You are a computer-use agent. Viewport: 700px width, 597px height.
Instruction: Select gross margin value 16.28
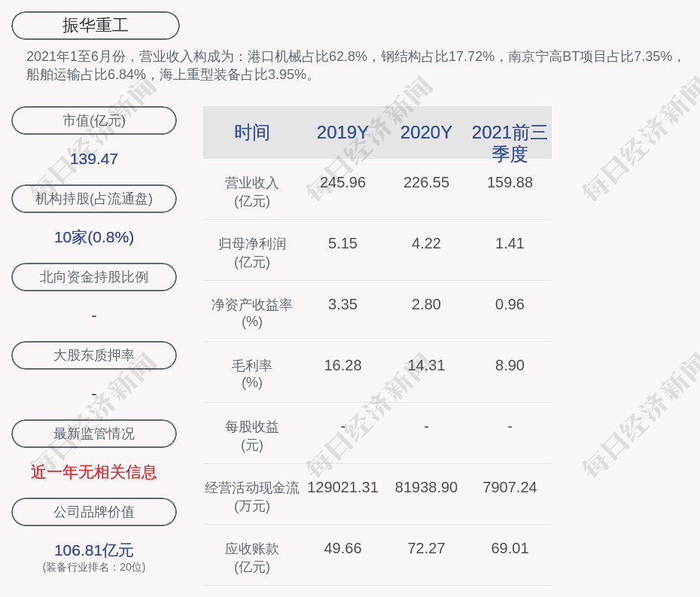(342, 365)
